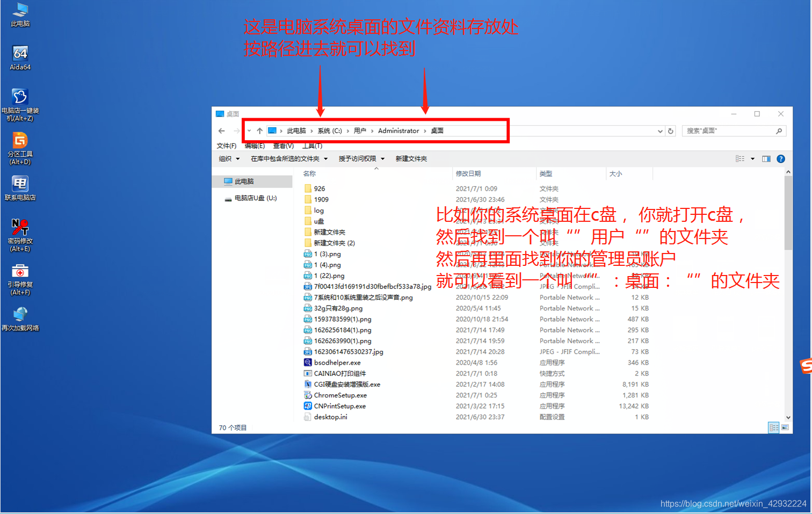Open 分区工具 (Alt+D) desktop icon
The image size is (812, 514).
[20, 149]
